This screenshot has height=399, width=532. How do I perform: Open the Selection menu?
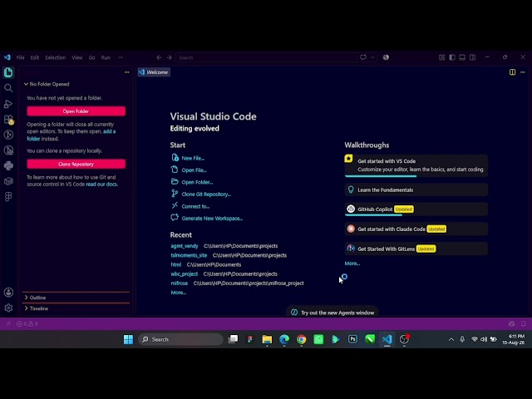[x=56, y=57]
